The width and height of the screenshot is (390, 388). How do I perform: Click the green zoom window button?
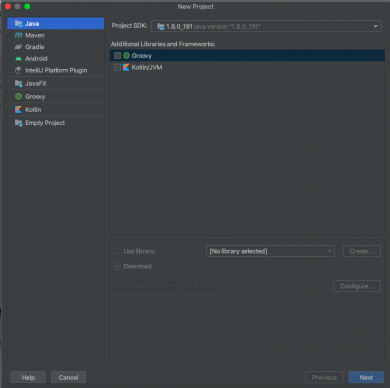click(x=27, y=6)
